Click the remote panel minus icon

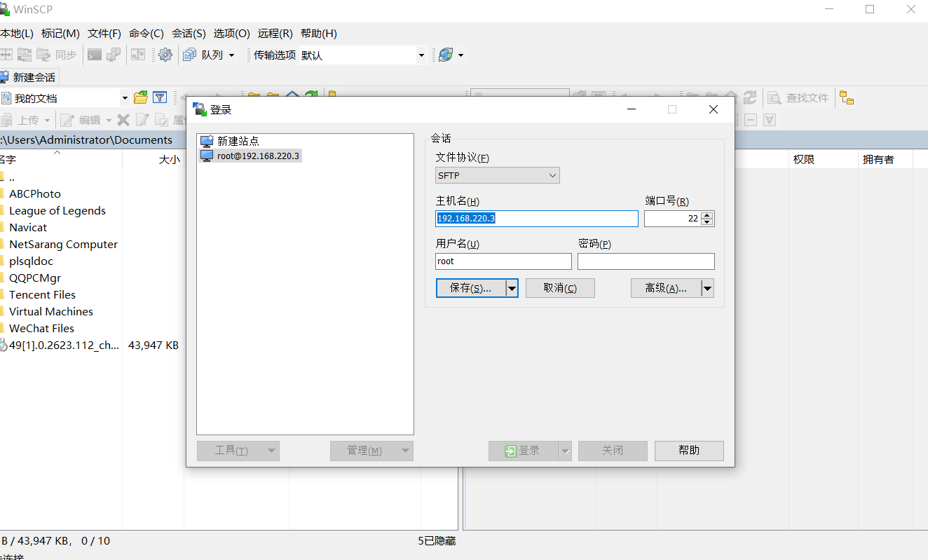tap(751, 120)
